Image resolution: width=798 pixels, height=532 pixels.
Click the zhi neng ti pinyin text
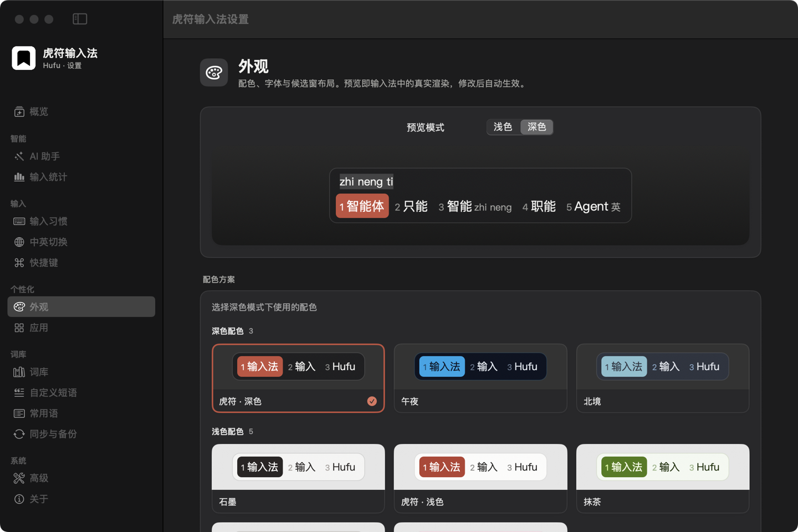(366, 181)
